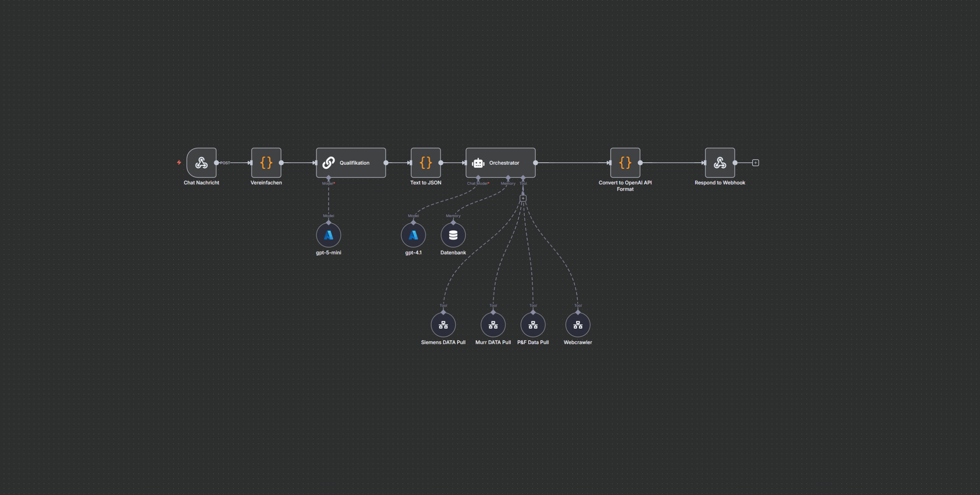The height and width of the screenshot is (495, 980).
Task: Click the red trigger lightning bolt
Action: coord(179,162)
